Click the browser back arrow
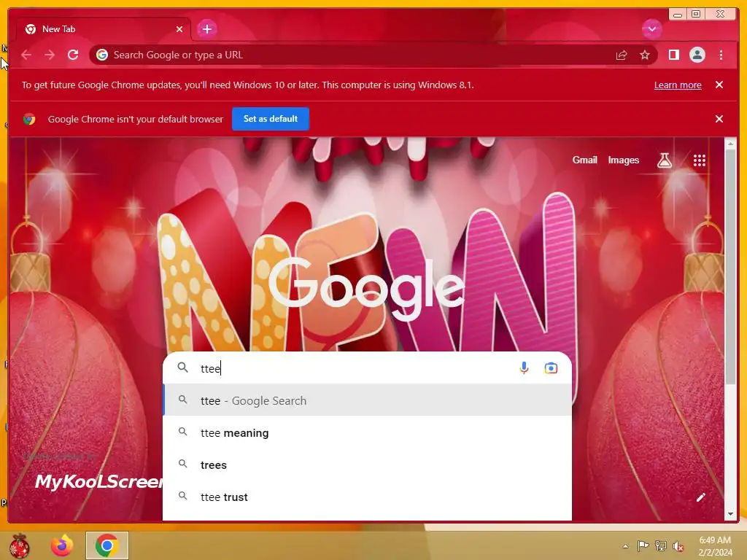This screenshot has height=560, width=747. (27, 55)
